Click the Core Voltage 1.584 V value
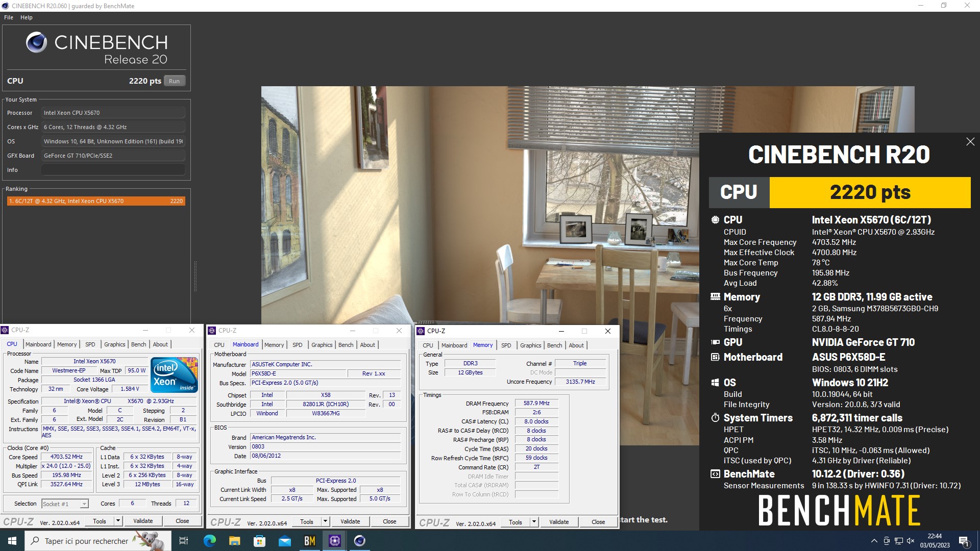980x551 pixels. click(x=130, y=389)
